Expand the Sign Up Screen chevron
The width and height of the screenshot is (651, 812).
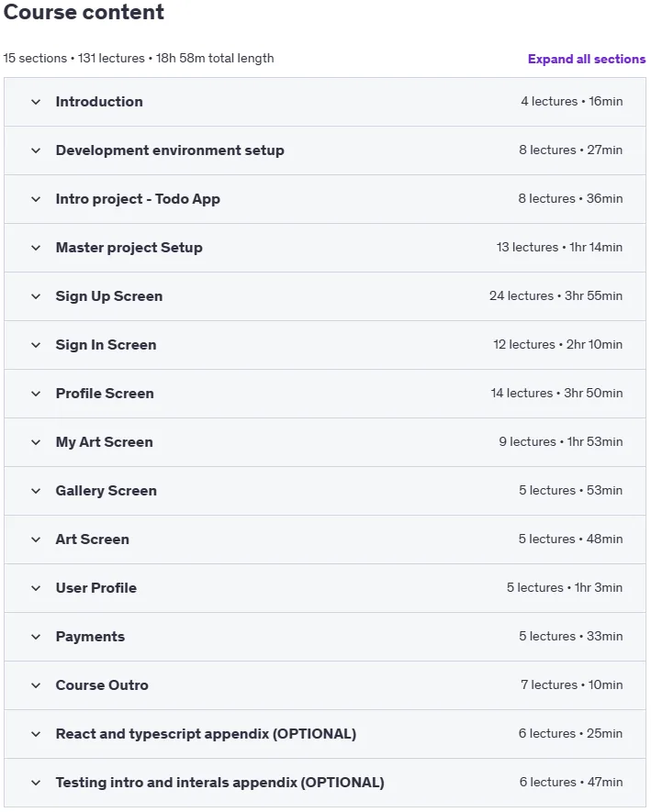(36, 296)
